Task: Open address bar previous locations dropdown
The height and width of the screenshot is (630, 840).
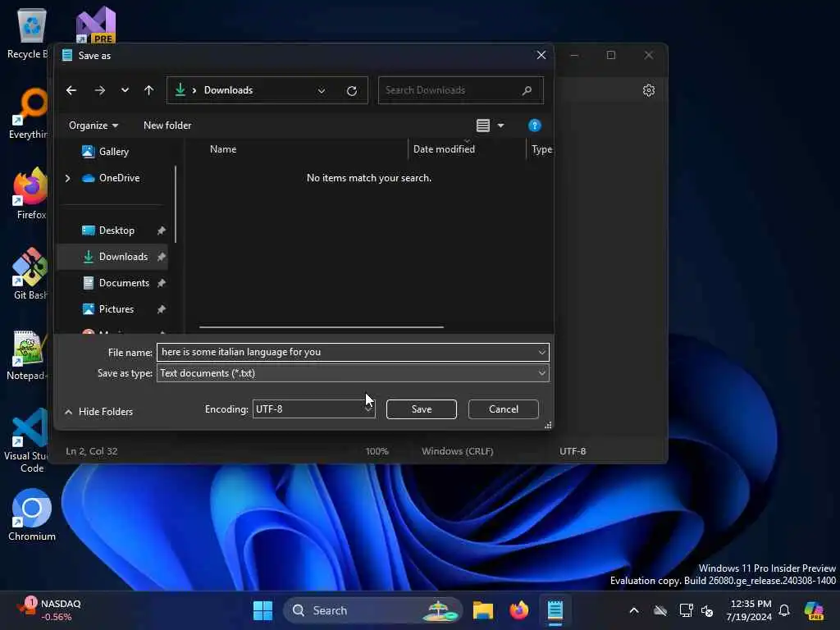Action: tap(322, 90)
